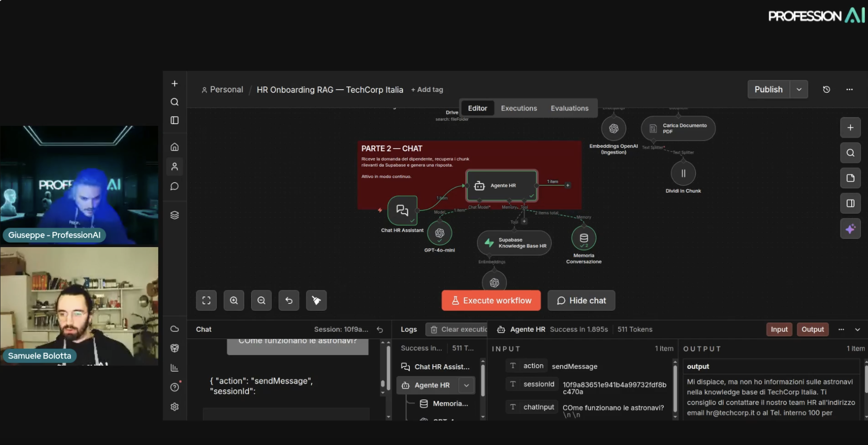Collapse the Agente HR log row chevron
This screenshot has width=868, height=445.
[x=466, y=385]
